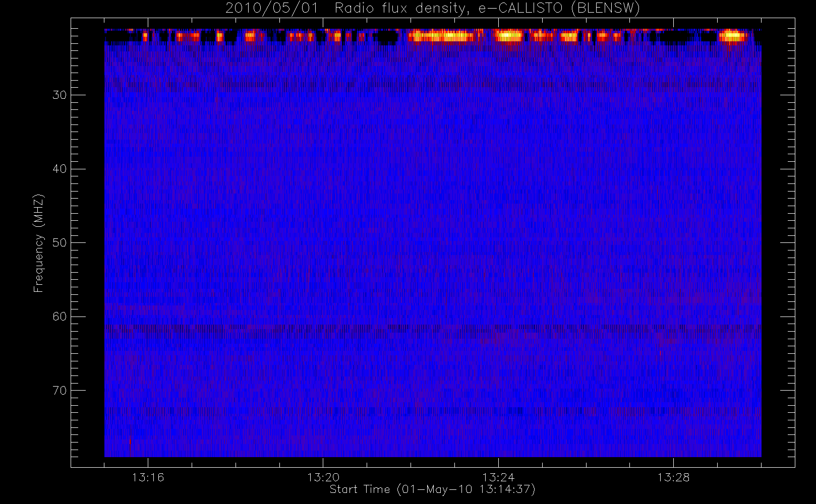Image resolution: width=816 pixels, height=504 pixels.
Task: Click the 40 MHz frequency tick label
Action: coord(60,169)
